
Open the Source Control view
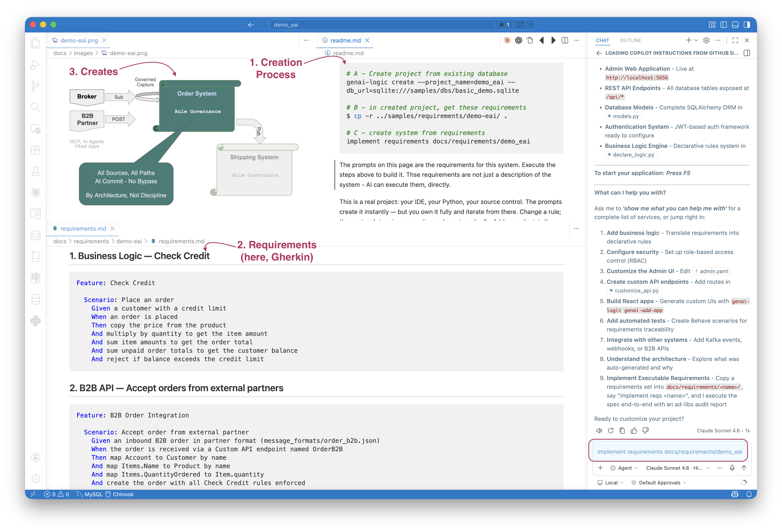pos(35,86)
